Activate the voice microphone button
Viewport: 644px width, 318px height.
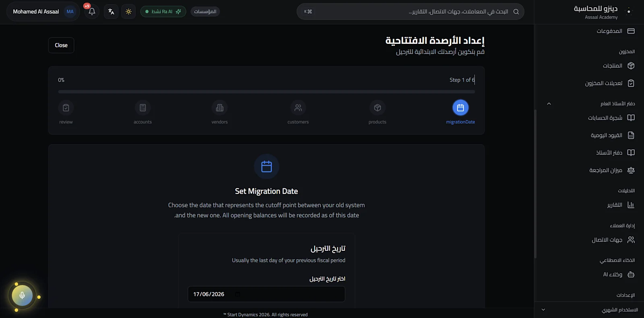point(22,295)
